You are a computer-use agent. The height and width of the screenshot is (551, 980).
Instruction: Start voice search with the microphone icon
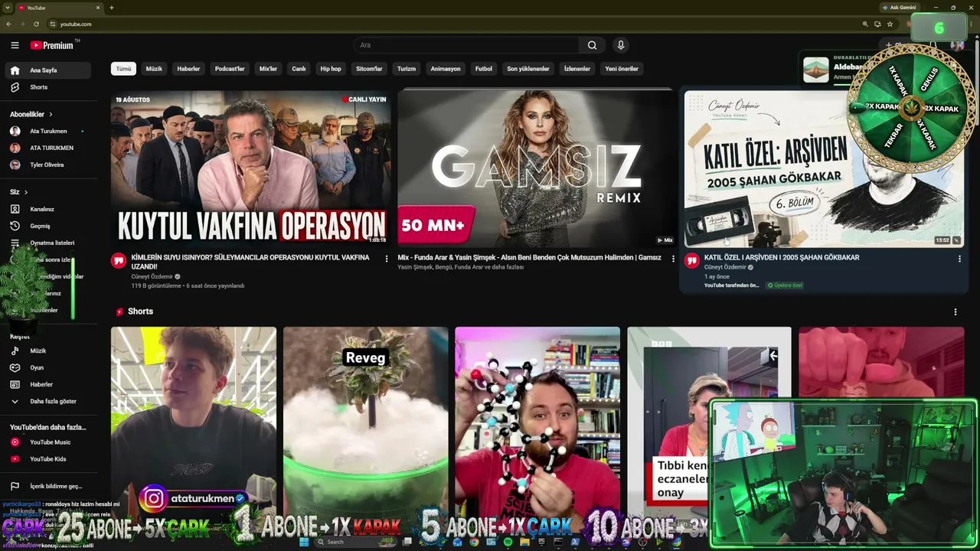[x=621, y=45]
